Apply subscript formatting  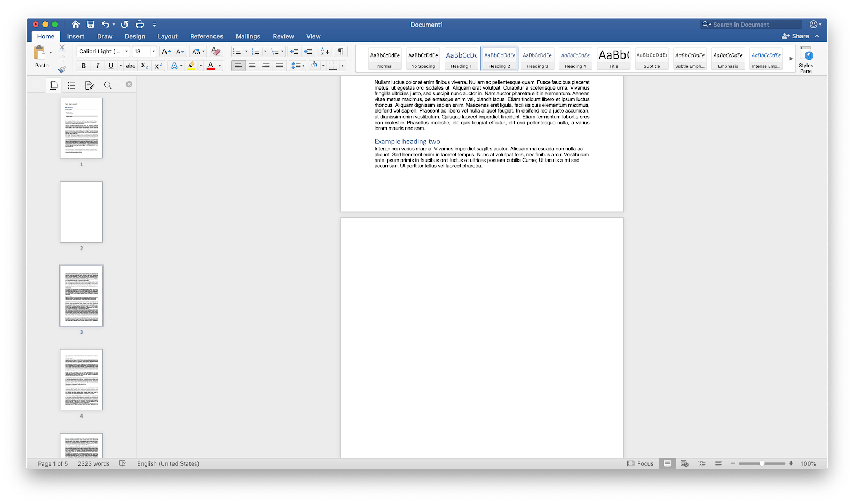[x=144, y=66]
